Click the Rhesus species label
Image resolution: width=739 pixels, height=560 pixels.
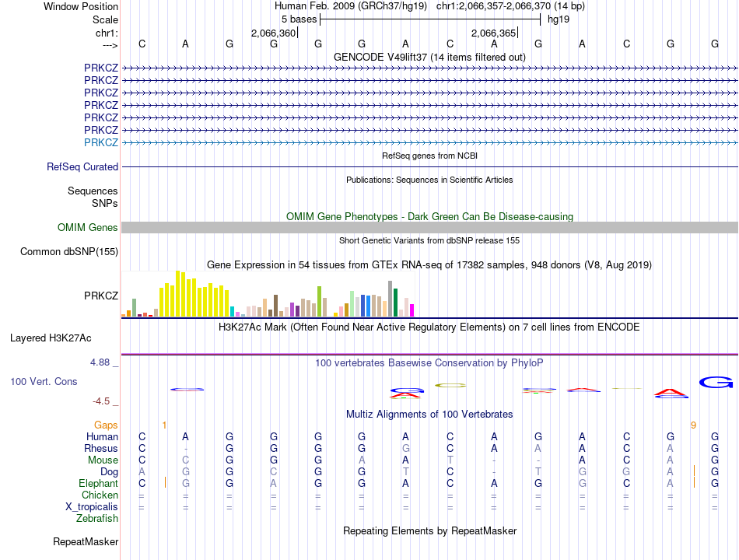[101, 448]
